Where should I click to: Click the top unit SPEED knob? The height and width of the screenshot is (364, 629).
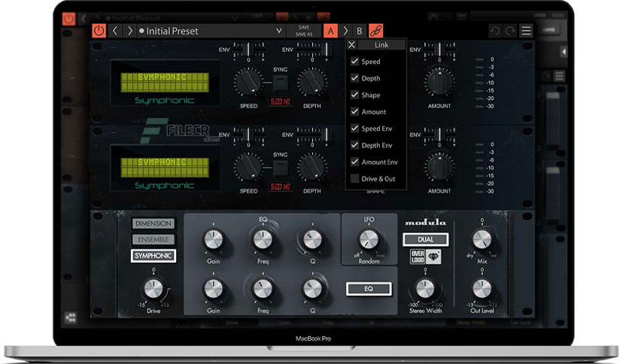tap(249, 82)
